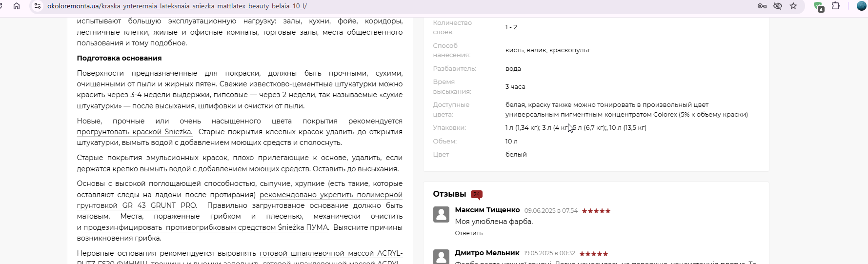This screenshot has height=264, width=868.
Task: Click the star rating on Максим Тищенко's review
Action: click(596, 211)
